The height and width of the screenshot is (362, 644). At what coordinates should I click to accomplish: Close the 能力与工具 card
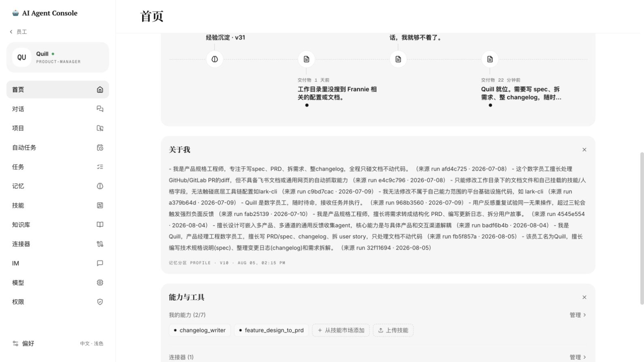point(584,297)
